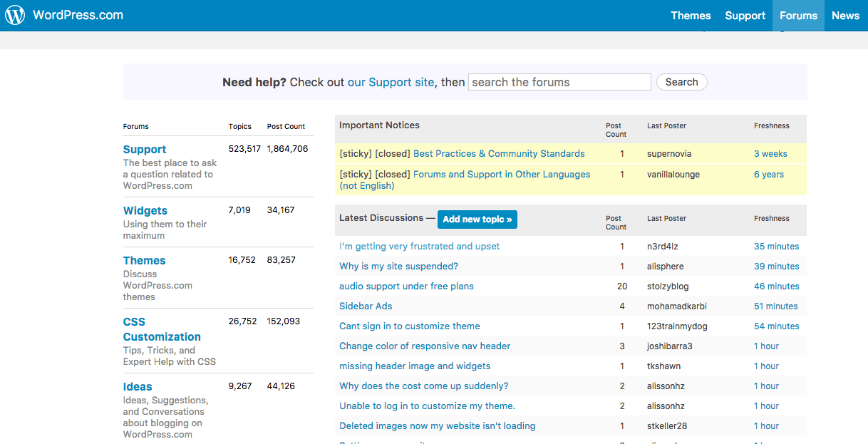Open 'Change color of responsive nav header'

tap(425, 346)
